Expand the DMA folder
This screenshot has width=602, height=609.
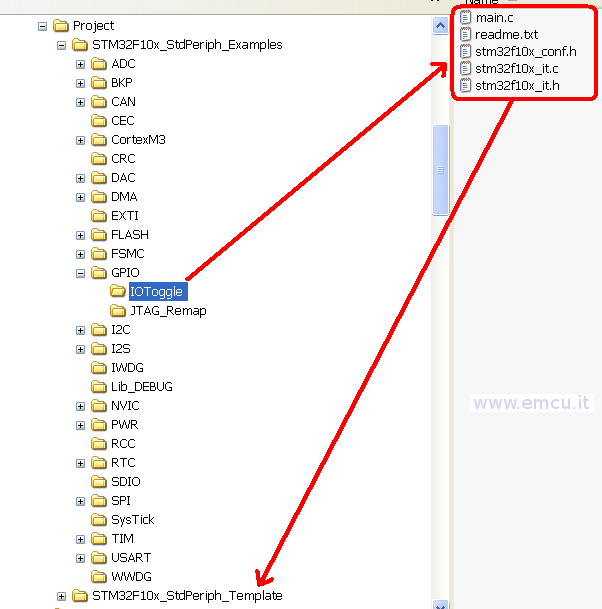coord(80,197)
